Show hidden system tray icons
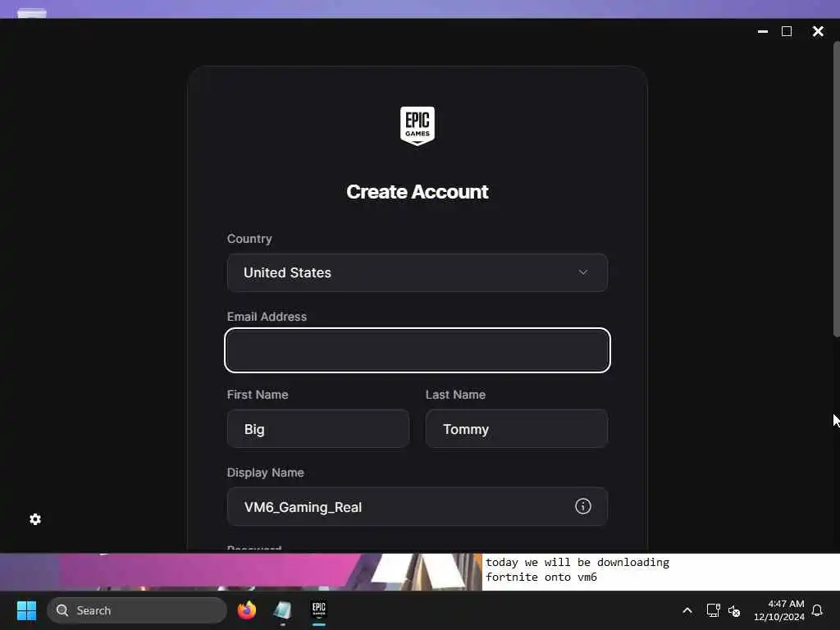The image size is (840, 630). (687, 610)
